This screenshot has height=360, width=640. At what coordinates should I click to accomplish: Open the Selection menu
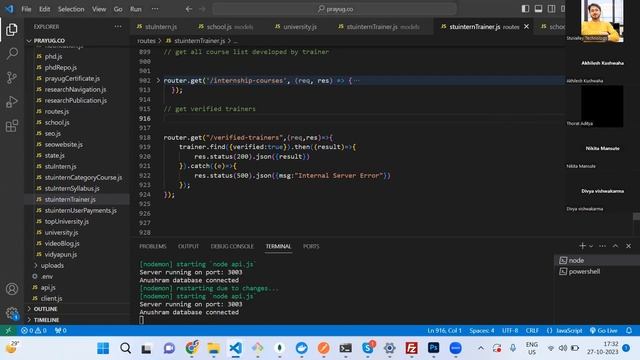71,9
